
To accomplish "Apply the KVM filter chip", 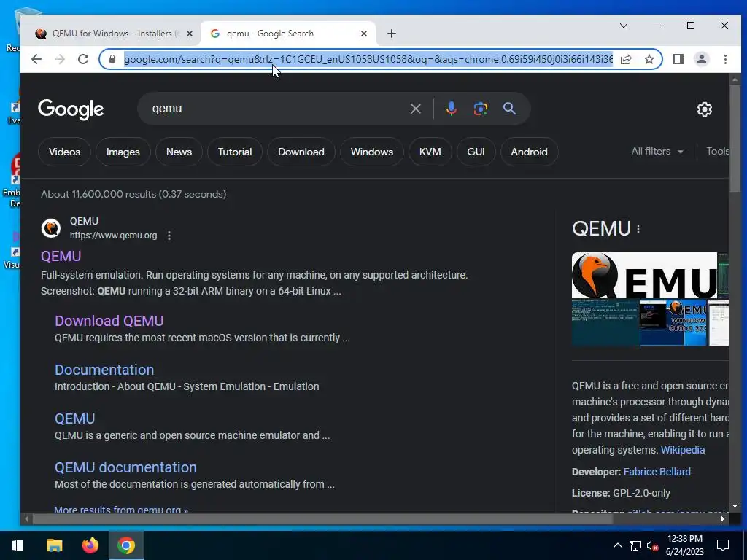I will (430, 152).
